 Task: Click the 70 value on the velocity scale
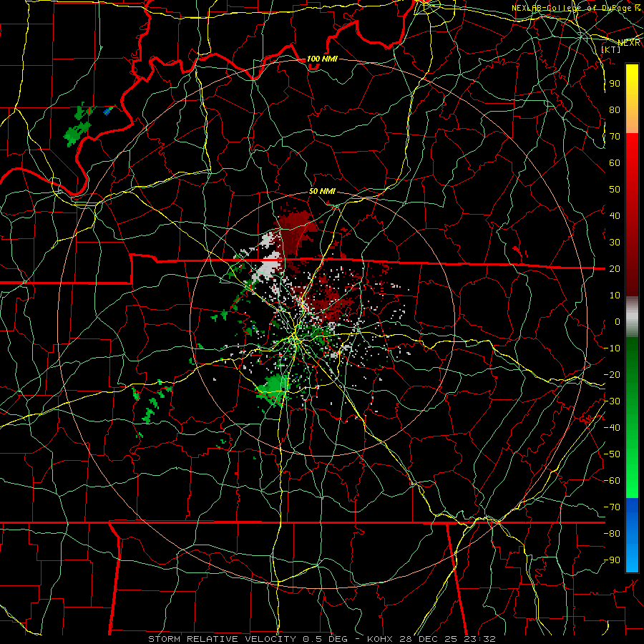click(x=615, y=137)
